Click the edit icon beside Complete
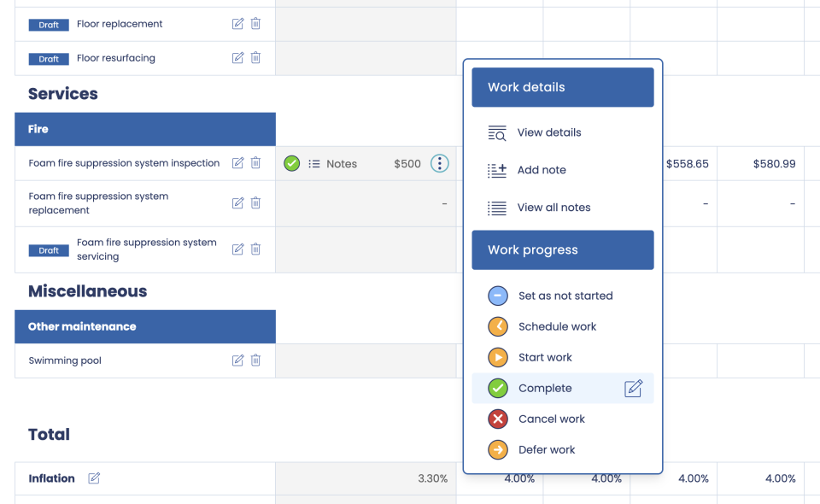This screenshot has width=820, height=504. click(x=633, y=389)
